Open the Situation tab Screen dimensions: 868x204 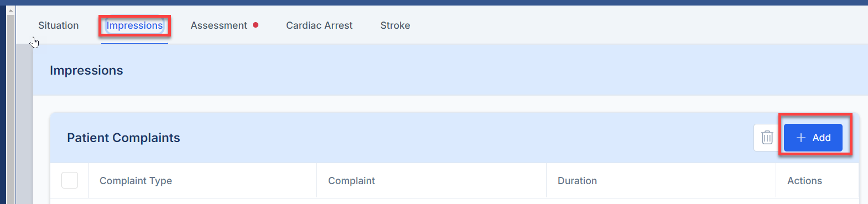pos(59,25)
